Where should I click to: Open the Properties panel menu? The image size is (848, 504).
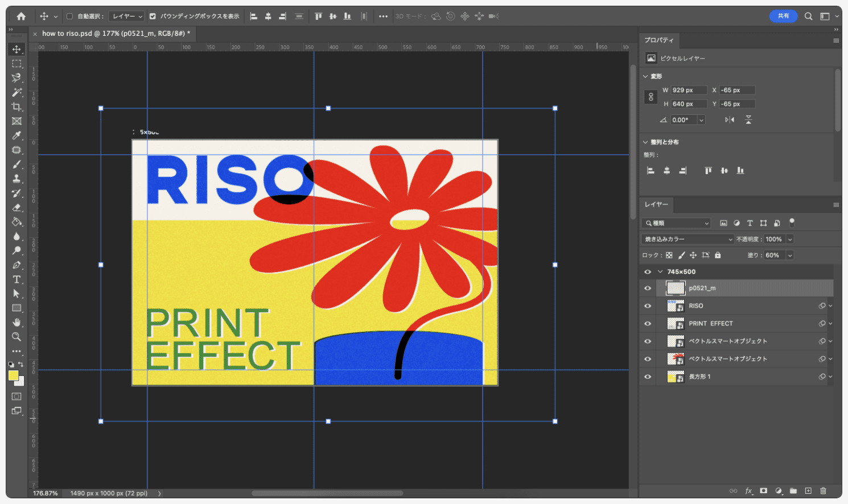(836, 40)
